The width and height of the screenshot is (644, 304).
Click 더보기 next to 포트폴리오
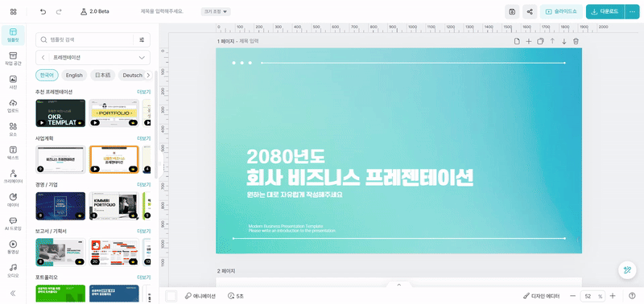(x=143, y=277)
